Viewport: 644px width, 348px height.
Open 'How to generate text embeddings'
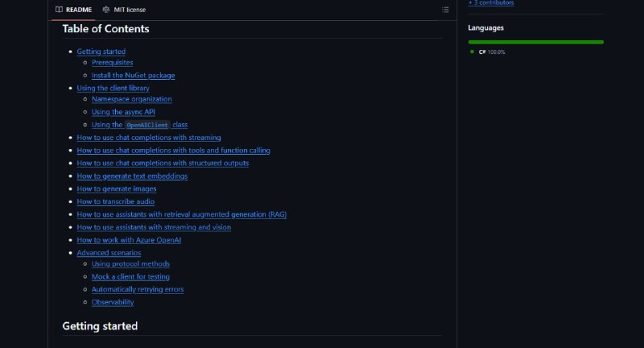132,176
